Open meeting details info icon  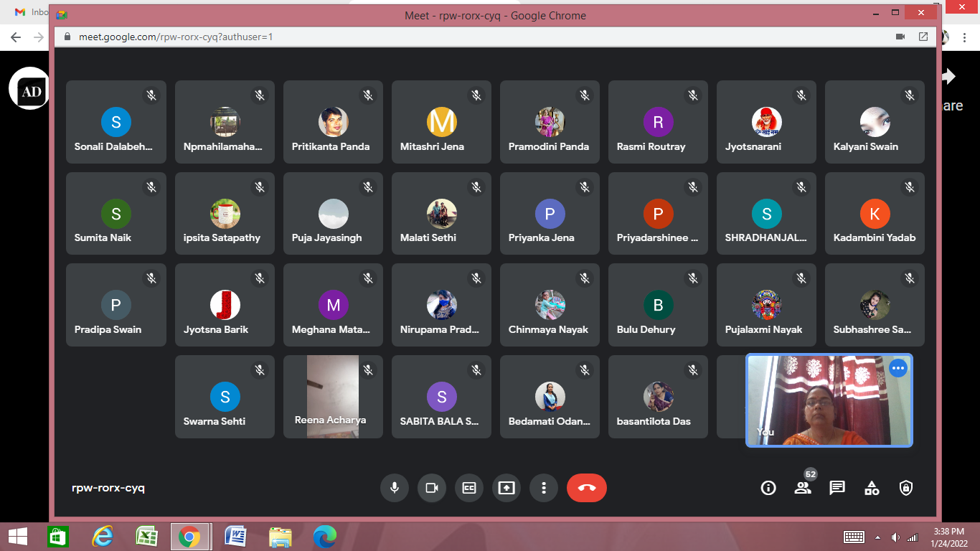coord(768,488)
